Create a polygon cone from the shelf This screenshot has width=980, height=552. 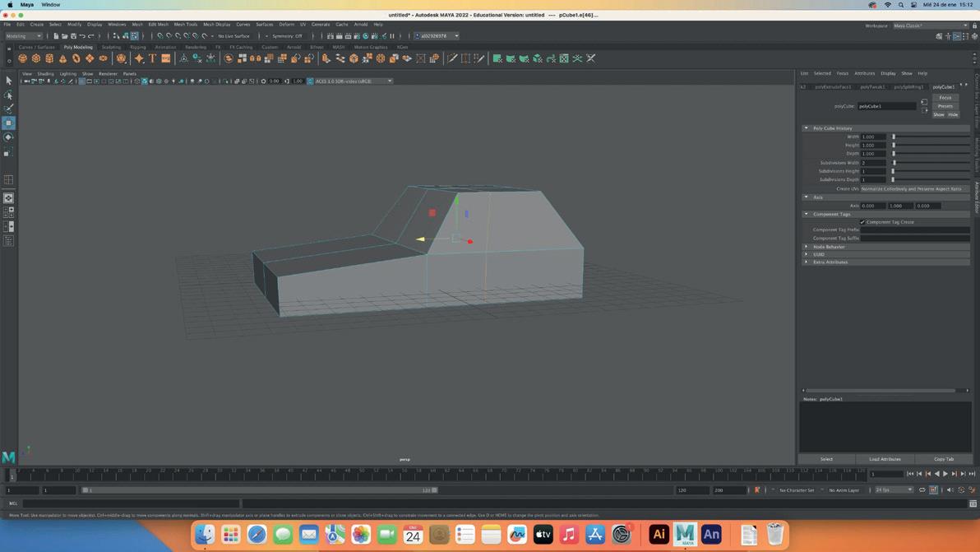pos(62,58)
